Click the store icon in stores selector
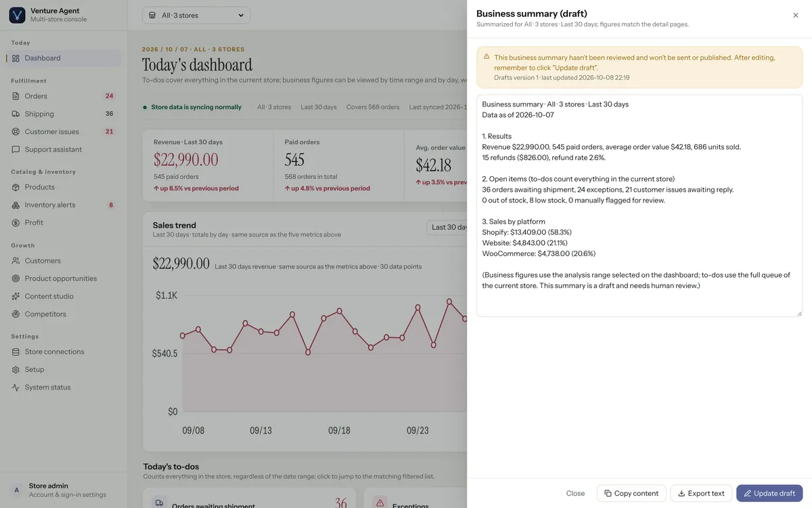Image resolution: width=812 pixels, height=508 pixels. click(152, 15)
